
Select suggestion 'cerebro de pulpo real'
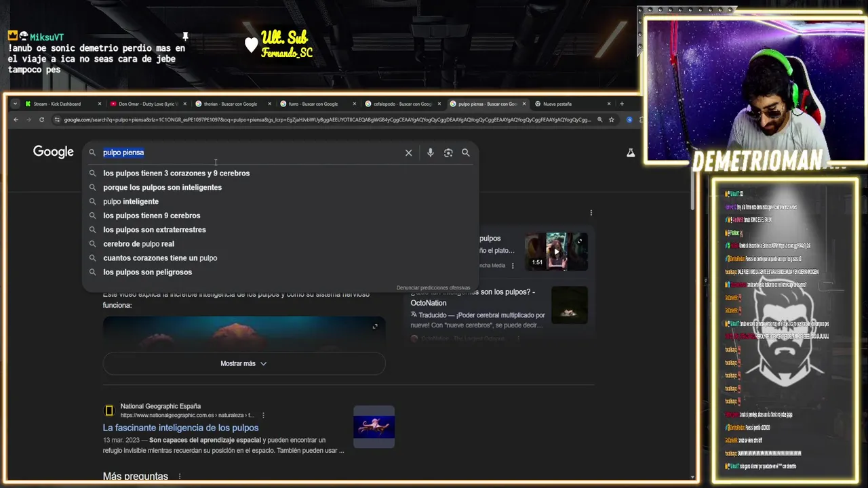pyautogui.click(x=139, y=244)
